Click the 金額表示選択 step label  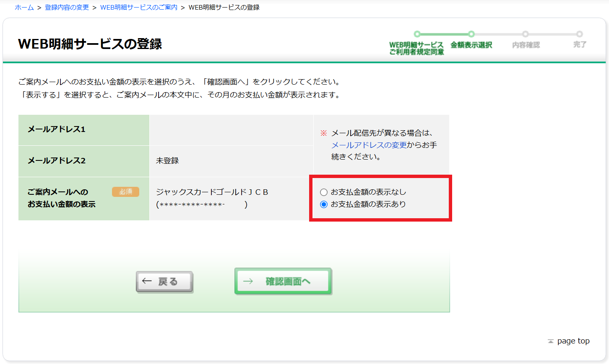[x=471, y=45]
